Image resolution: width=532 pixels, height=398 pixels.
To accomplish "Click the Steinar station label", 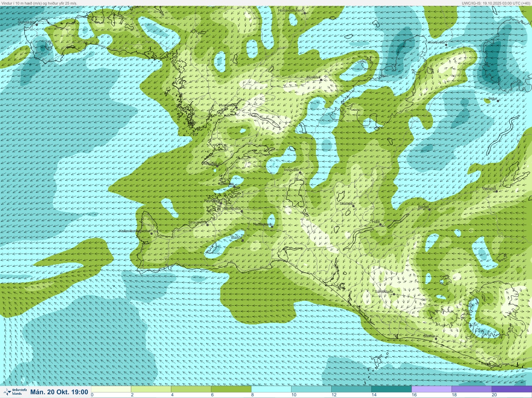I will (429, 336).
